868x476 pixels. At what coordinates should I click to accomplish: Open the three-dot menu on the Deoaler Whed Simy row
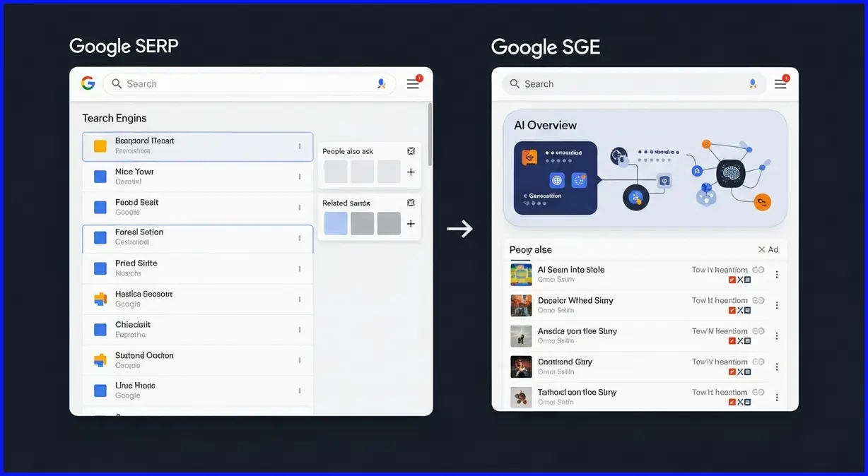point(777,305)
